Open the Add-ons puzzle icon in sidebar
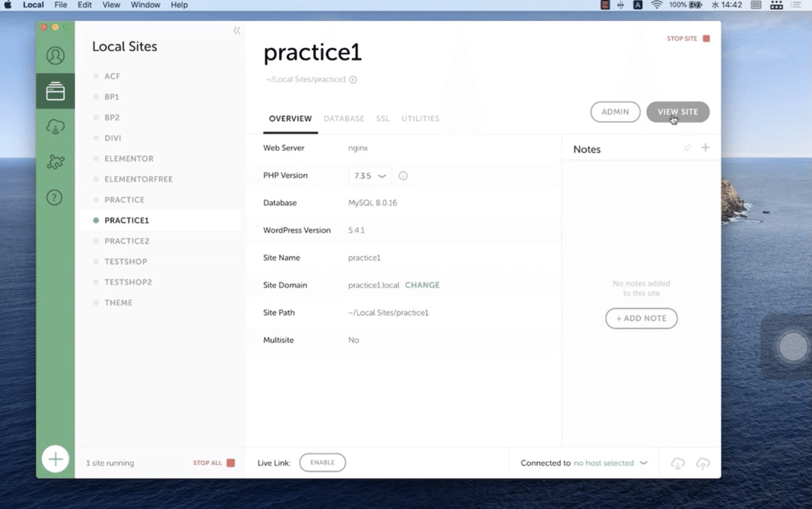This screenshot has width=812, height=509. pyautogui.click(x=55, y=162)
